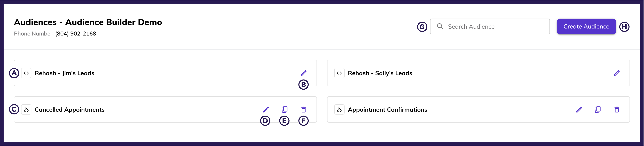Viewport: 644px width, 146px height.
Task: Delete the Cancelled Appointments audience
Action: [304, 109]
